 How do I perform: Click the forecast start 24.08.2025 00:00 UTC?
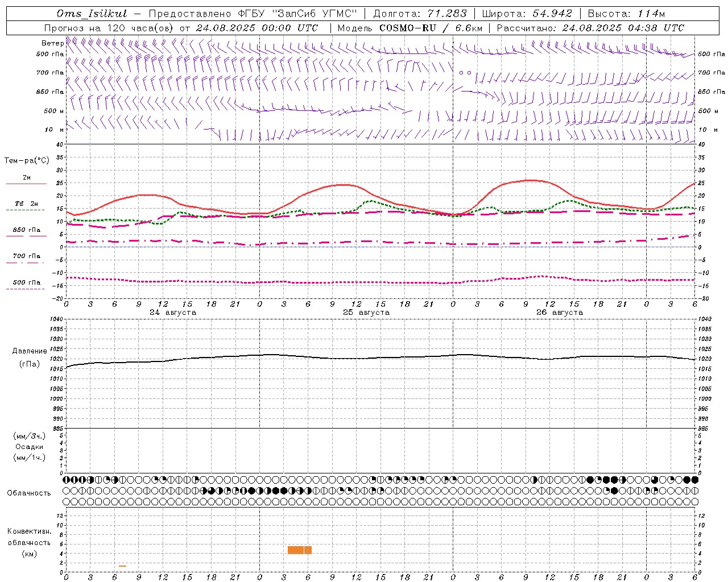[257, 28]
